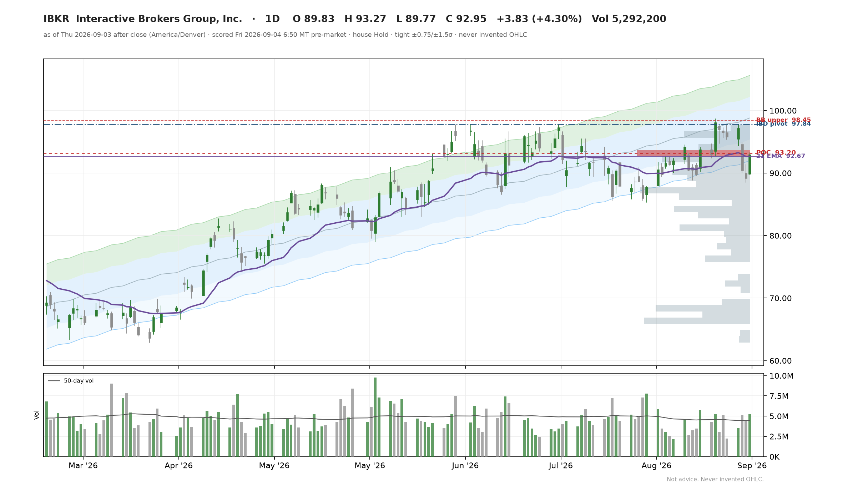Click the 50-day vol legend entry
The image size is (868, 491).
[x=71, y=381]
